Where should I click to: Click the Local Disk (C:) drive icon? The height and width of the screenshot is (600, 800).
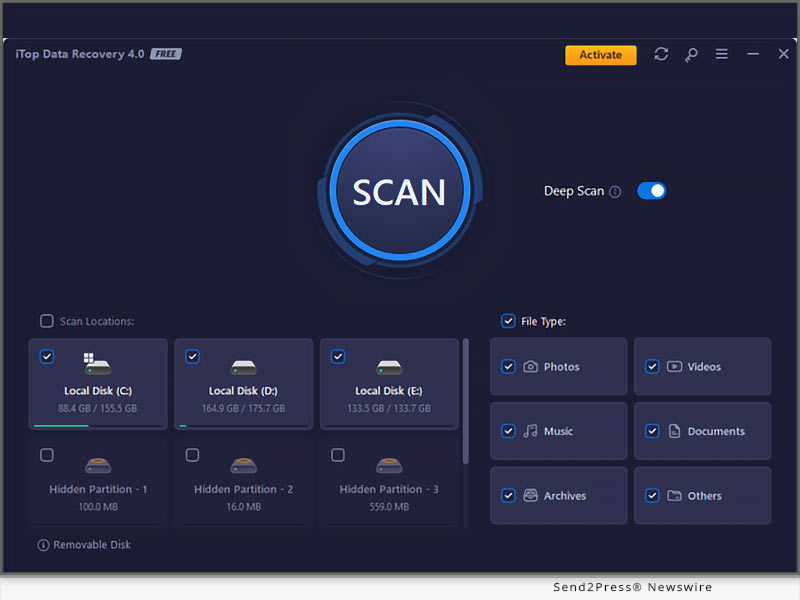pyautogui.click(x=97, y=365)
